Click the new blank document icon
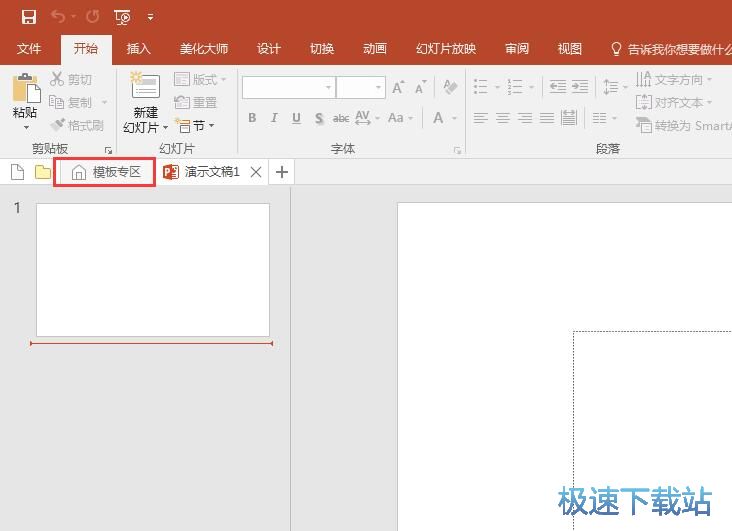This screenshot has height=531, width=732. [17, 172]
